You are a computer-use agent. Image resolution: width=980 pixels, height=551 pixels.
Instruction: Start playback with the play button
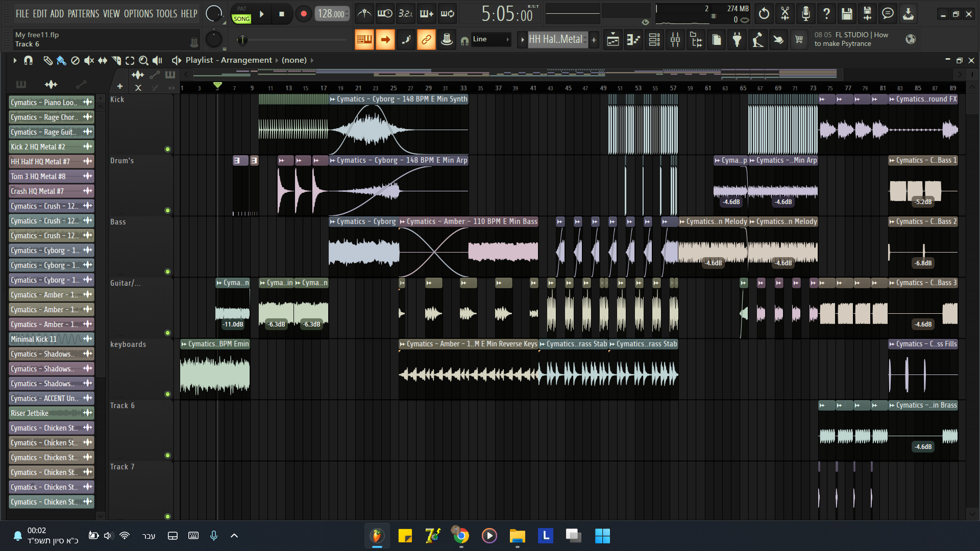tap(261, 14)
